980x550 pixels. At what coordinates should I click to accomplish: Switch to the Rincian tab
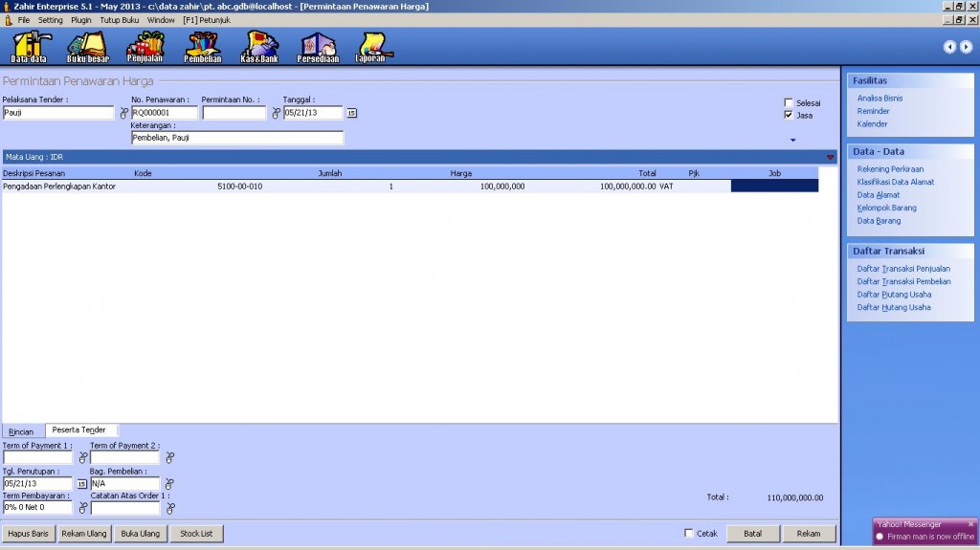click(x=21, y=431)
